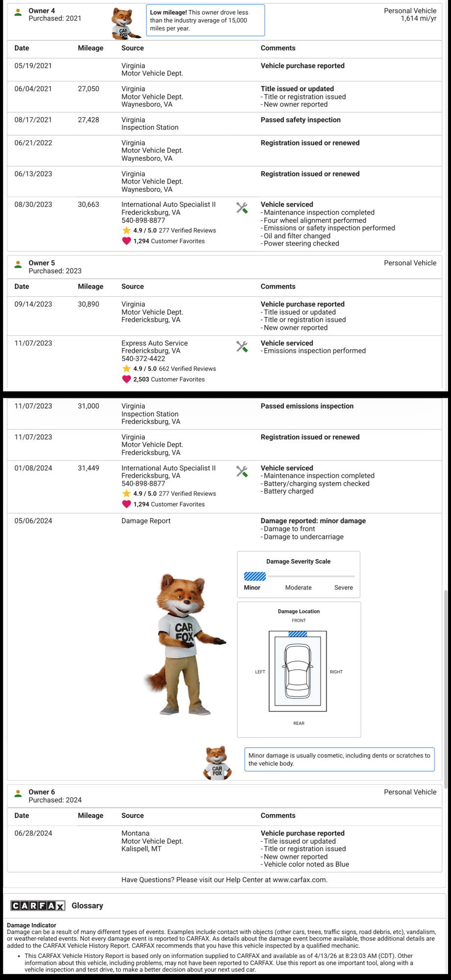Click the Owner 5 person icon

18,265
